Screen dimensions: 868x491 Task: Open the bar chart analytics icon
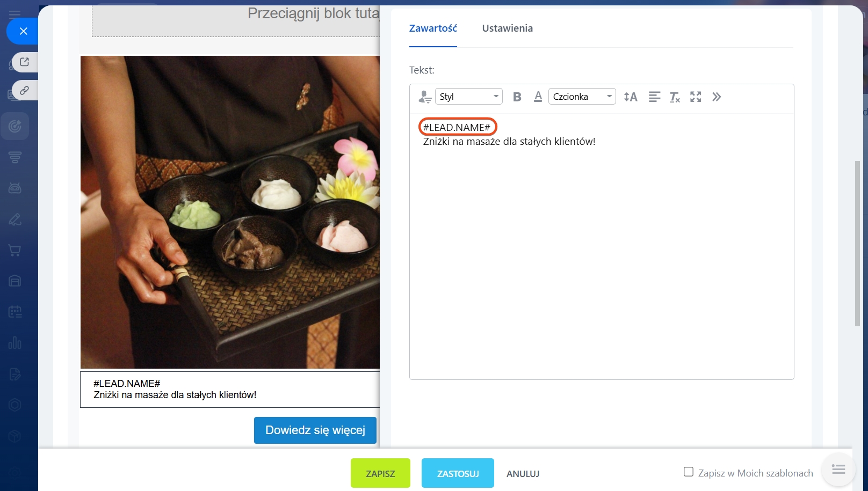point(15,342)
